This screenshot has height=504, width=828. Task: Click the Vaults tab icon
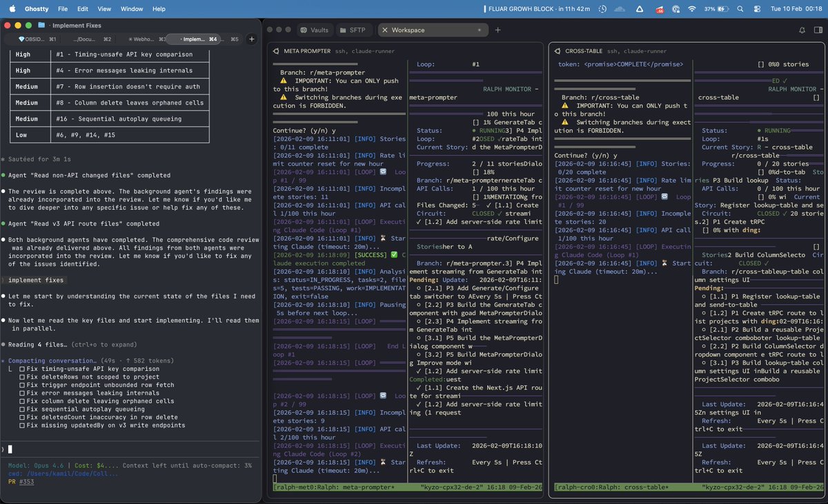[x=303, y=30]
